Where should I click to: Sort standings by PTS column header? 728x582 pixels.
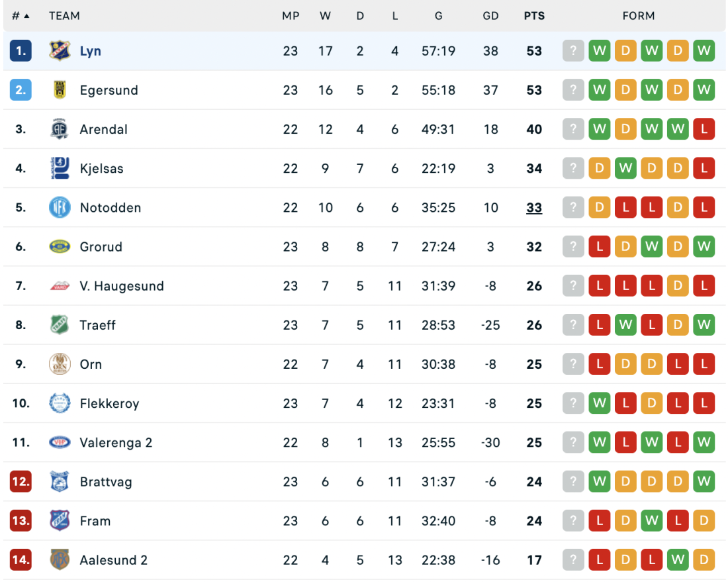[534, 16]
